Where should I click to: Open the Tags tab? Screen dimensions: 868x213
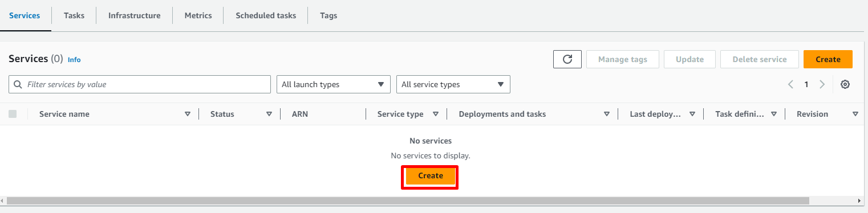328,15
